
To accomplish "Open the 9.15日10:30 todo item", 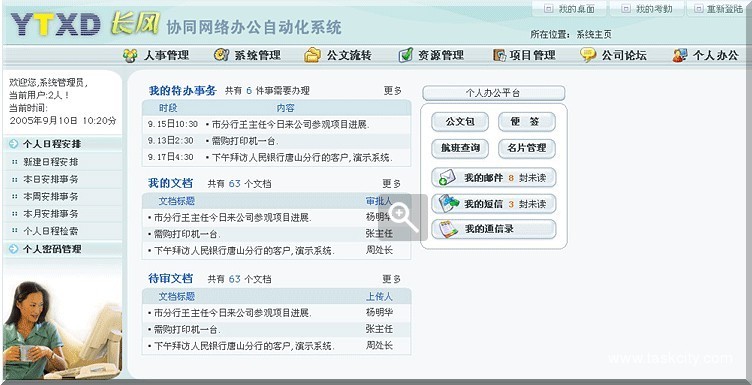I will pyautogui.click(x=277, y=124).
